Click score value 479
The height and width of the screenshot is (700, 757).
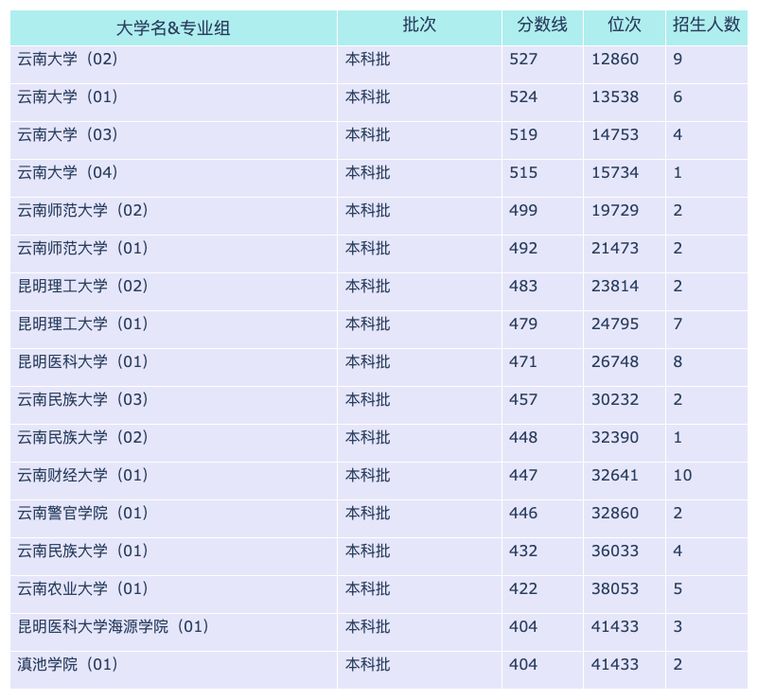coord(523,324)
